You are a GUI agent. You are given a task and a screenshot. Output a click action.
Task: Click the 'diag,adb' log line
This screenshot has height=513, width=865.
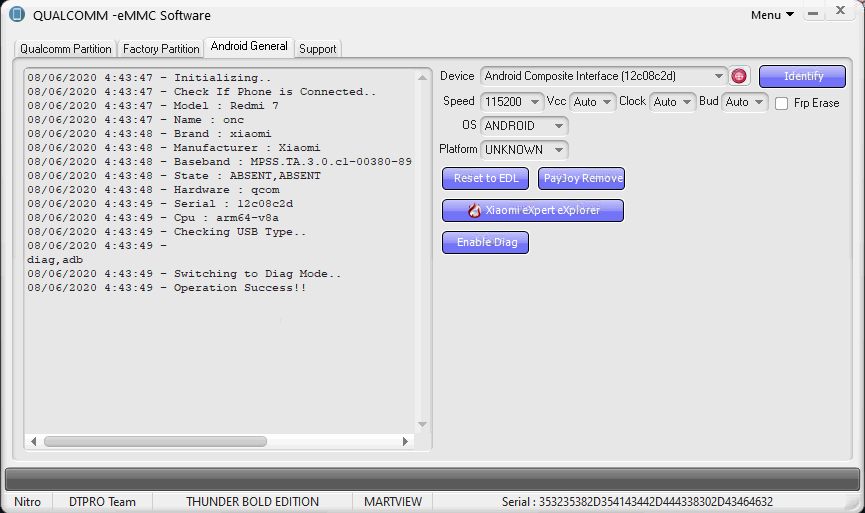(55, 260)
